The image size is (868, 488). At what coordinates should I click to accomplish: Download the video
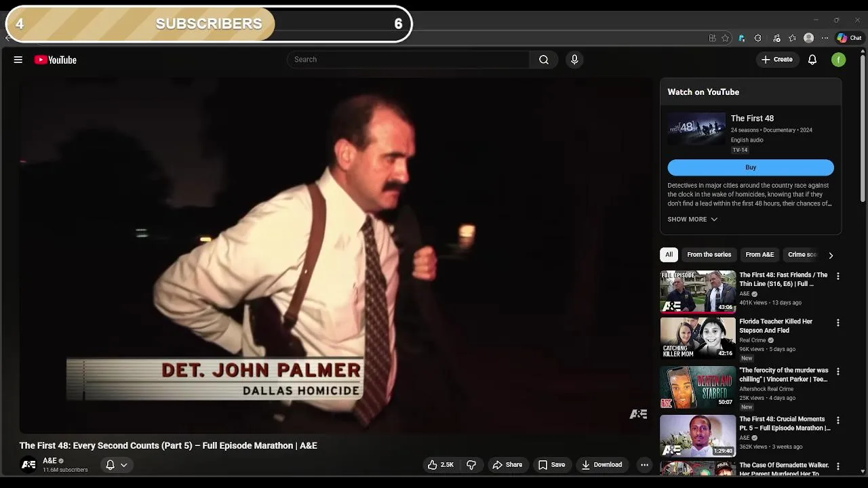pos(601,465)
